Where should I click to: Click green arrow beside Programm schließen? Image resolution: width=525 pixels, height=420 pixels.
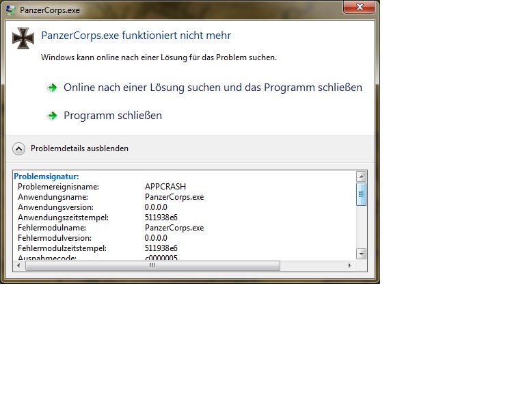pos(52,116)
